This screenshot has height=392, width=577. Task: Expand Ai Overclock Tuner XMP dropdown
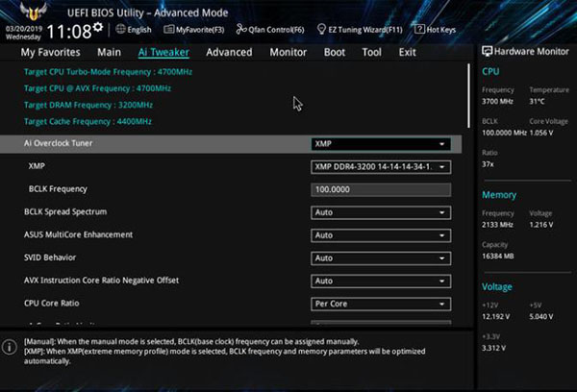[381, 144]
